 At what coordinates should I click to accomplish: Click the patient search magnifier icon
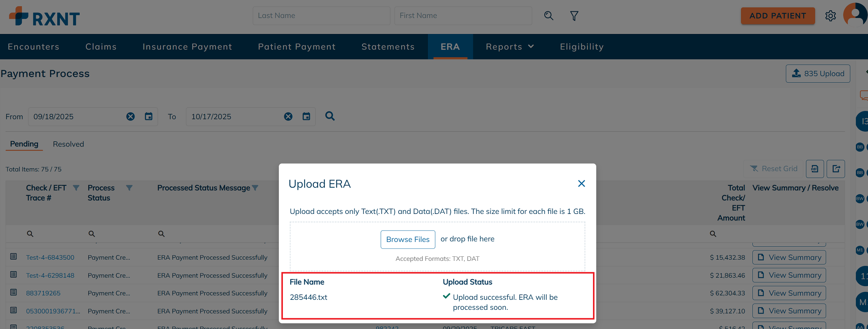point(548,15)
